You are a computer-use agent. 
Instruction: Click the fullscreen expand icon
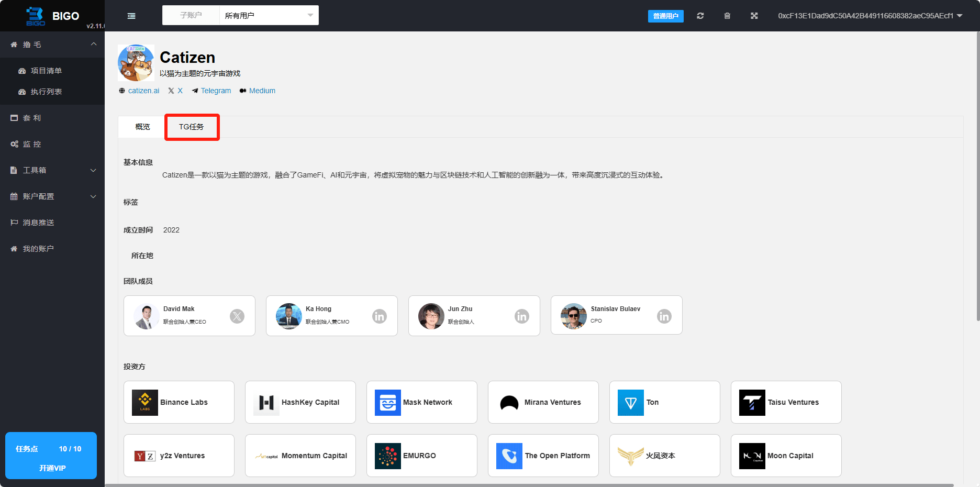pyautogui.click(x=754, y=16)
